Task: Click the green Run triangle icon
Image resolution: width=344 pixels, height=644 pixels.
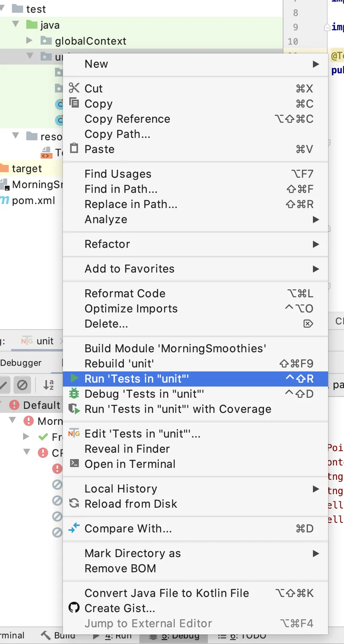Action: tap(74, 378)
